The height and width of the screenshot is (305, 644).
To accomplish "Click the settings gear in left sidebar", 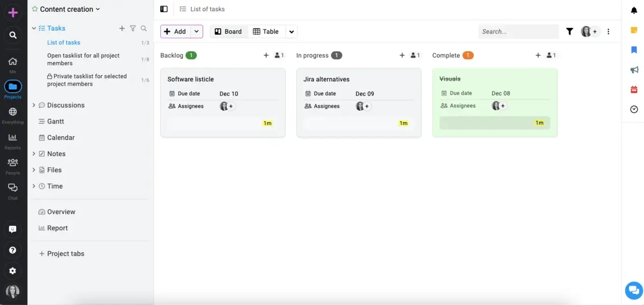I will coord(13,271).
